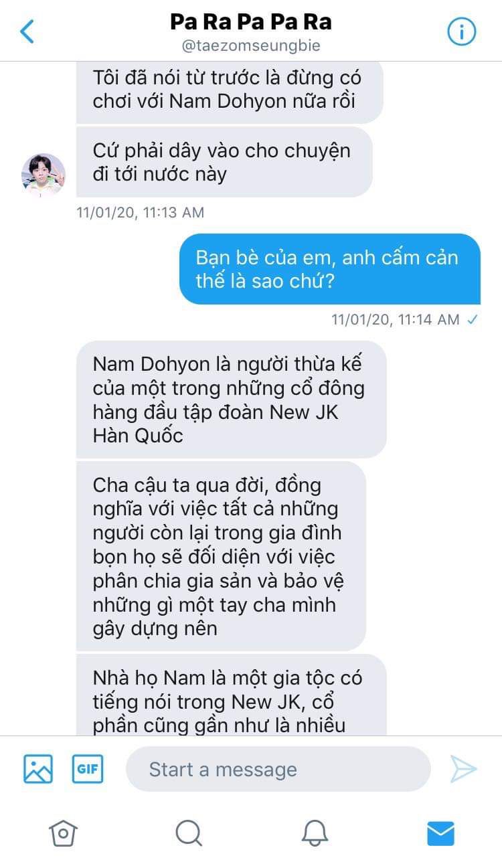The width and height of the screenshot is (502, 868).
Task: Open the Messages envelope tab
Action: [440, 833]
